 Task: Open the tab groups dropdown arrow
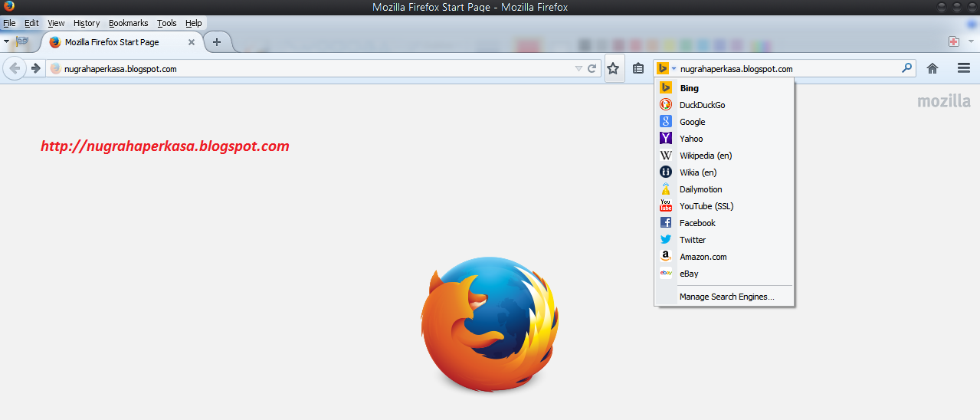[x=6, y=41]
